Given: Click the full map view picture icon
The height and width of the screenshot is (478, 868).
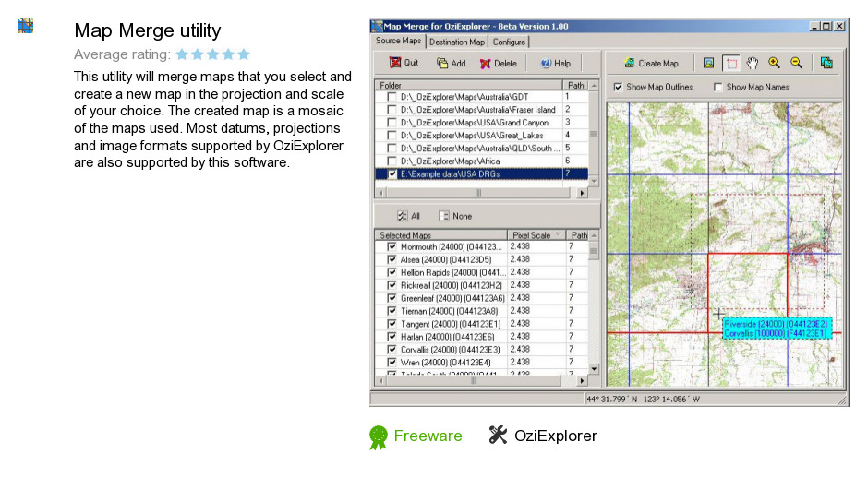Looking at the screenshot, I should point(708,63).
